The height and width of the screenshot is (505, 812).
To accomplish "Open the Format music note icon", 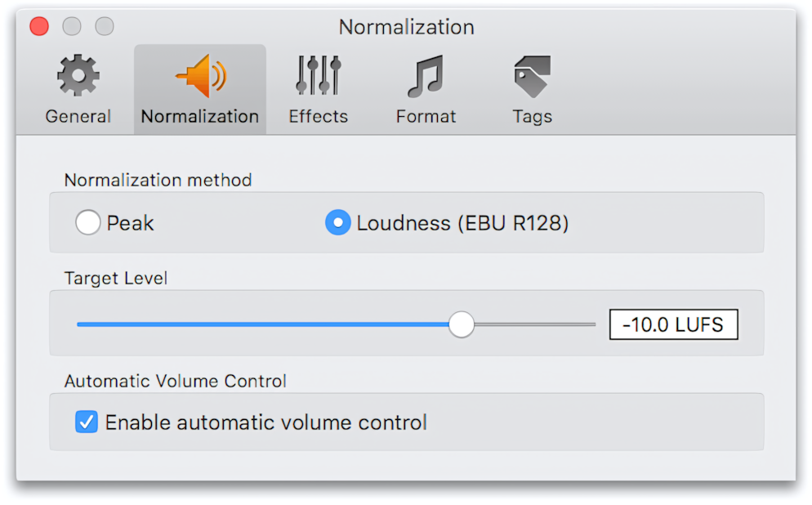I will click(x=425, y=74).
